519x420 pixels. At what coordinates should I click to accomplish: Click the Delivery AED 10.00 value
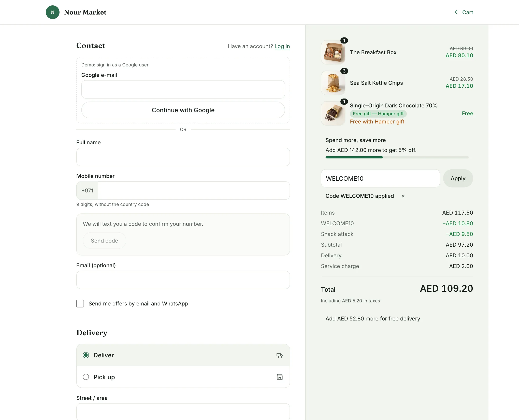click(459, 255)
